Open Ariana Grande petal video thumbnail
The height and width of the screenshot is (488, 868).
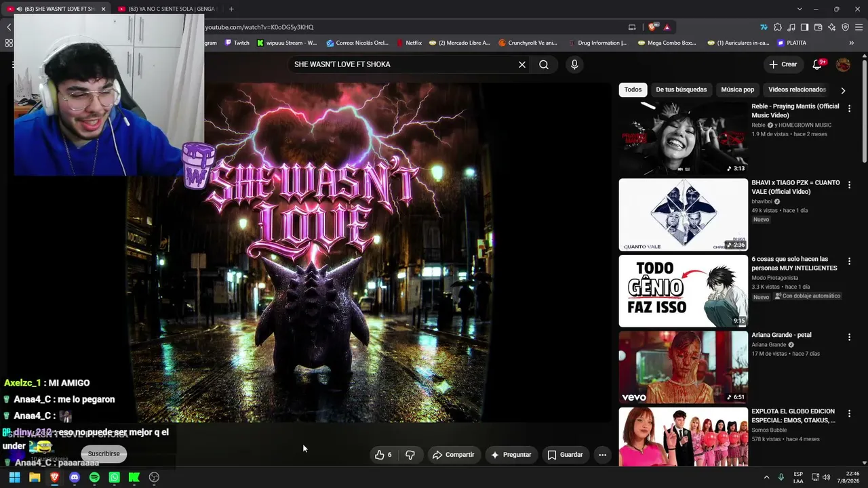point(683,367)
